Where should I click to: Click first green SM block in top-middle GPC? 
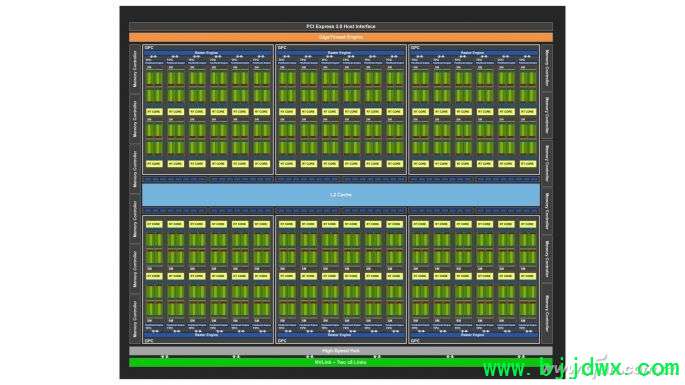pyautogui.click(x=287, y=79)
